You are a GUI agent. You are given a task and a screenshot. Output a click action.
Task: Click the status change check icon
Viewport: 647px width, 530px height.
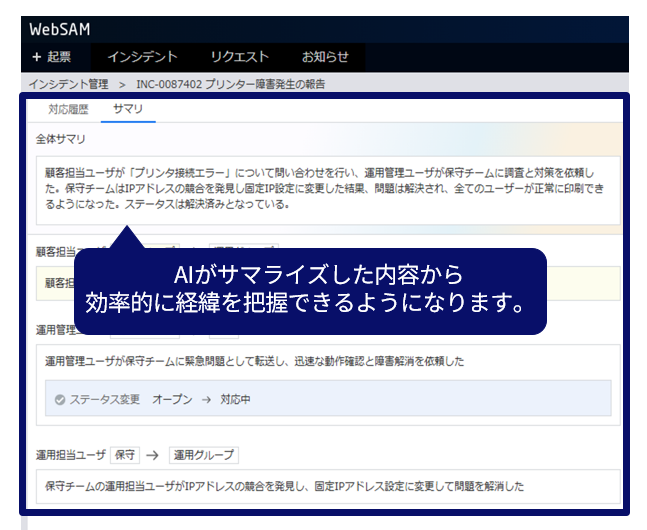pos(60,398)
